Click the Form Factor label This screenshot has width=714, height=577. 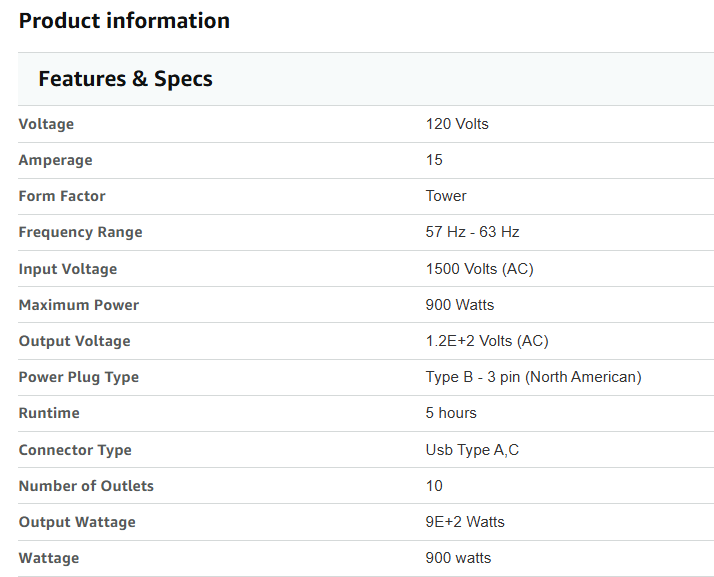(62, 196)
